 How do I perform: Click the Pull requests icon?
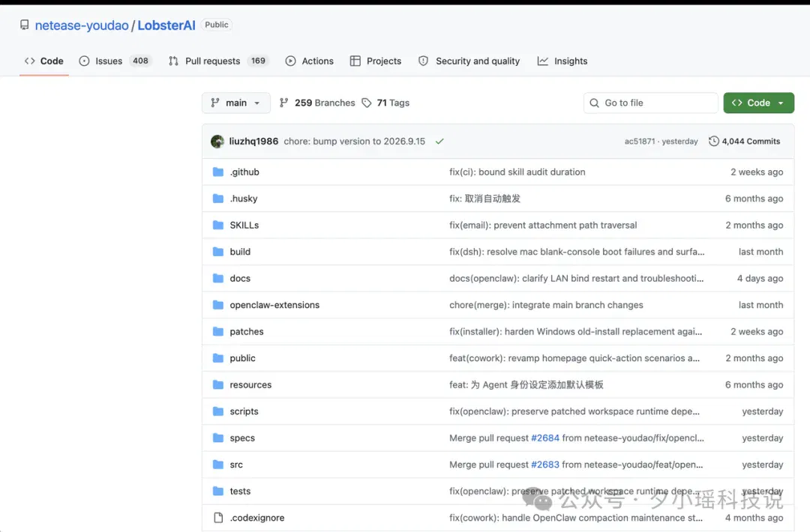[173, 61]
